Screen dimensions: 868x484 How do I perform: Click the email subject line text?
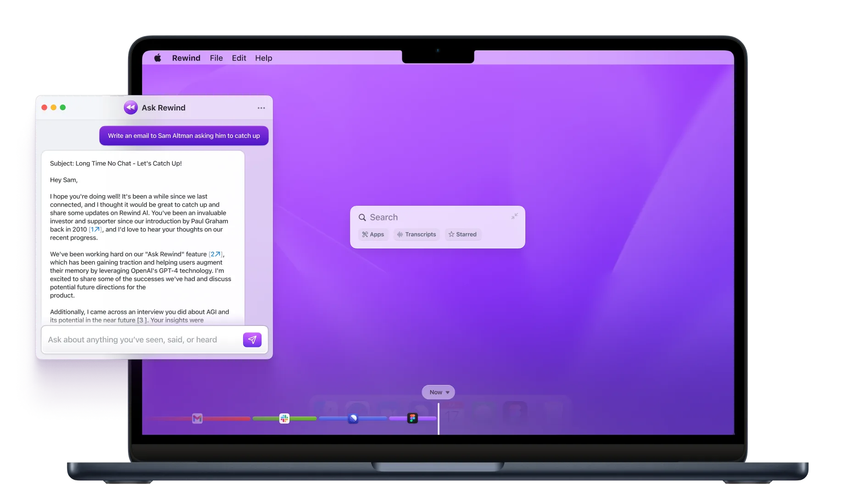[x=116, y=164]
